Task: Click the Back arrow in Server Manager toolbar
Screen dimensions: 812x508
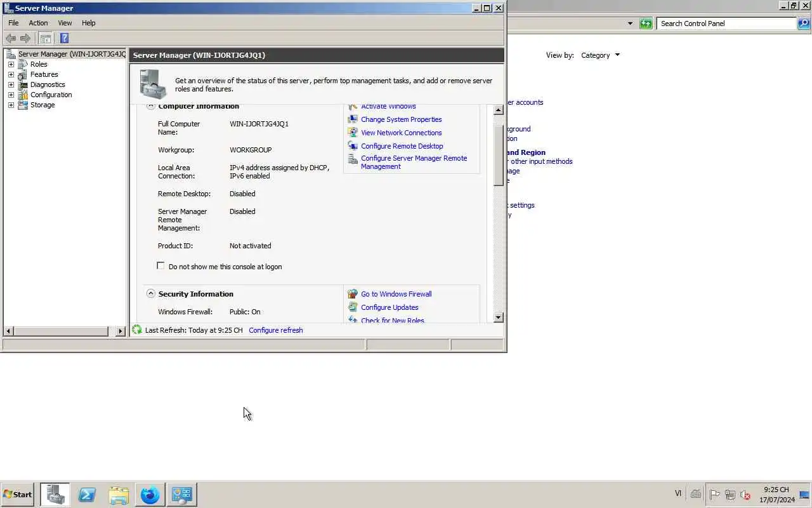Action: tap(11, 38)
